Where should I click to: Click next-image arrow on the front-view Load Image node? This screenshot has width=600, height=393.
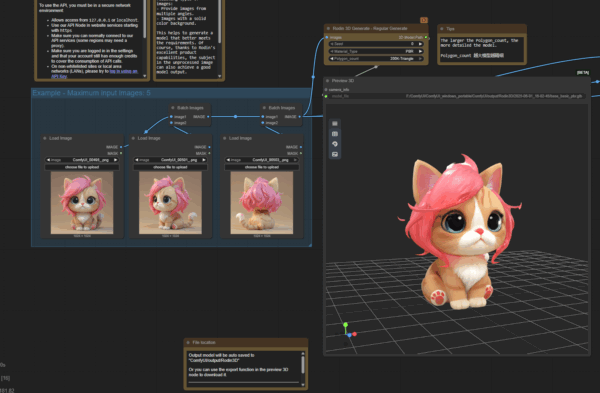[116, 160]
